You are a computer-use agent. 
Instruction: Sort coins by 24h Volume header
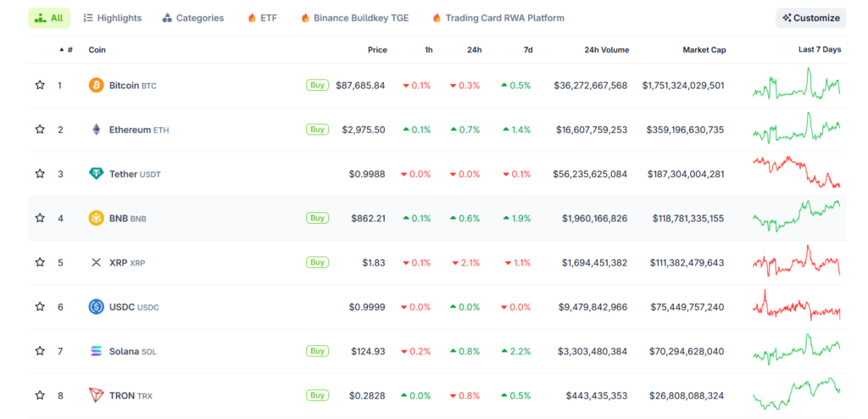(x=606, y=50)
